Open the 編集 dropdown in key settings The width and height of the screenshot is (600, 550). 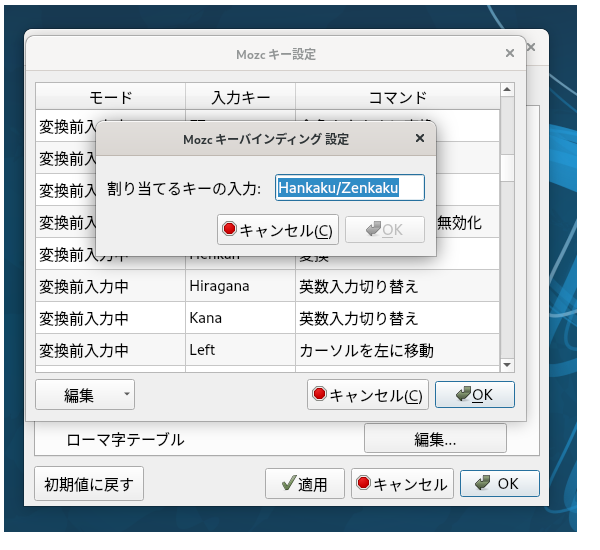pos(85,395)
